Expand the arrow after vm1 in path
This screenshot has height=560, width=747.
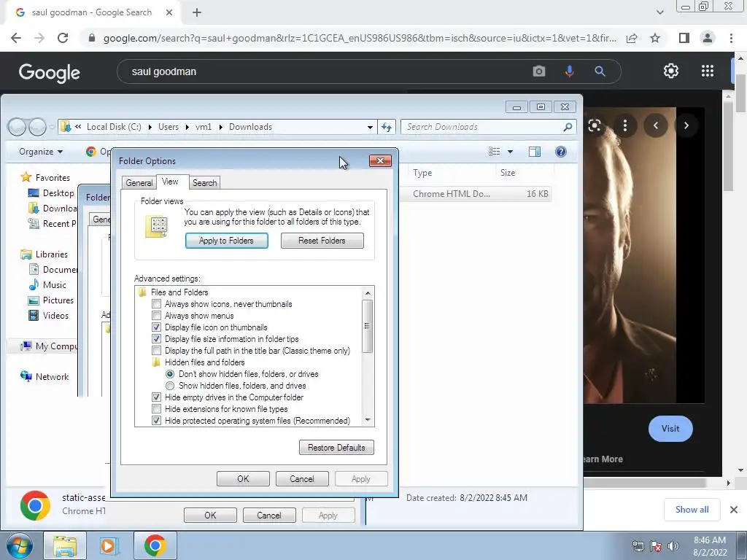[220, 127]
